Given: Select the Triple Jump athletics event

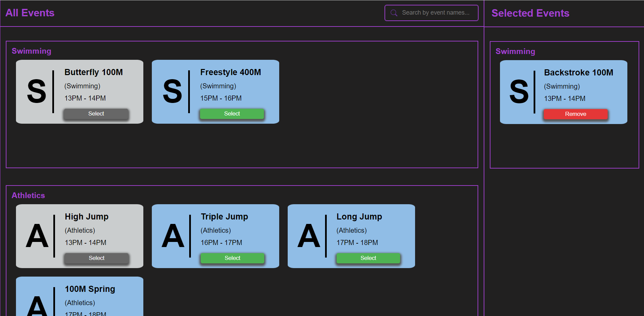Looking at the screenshot, I should [232, 258].
